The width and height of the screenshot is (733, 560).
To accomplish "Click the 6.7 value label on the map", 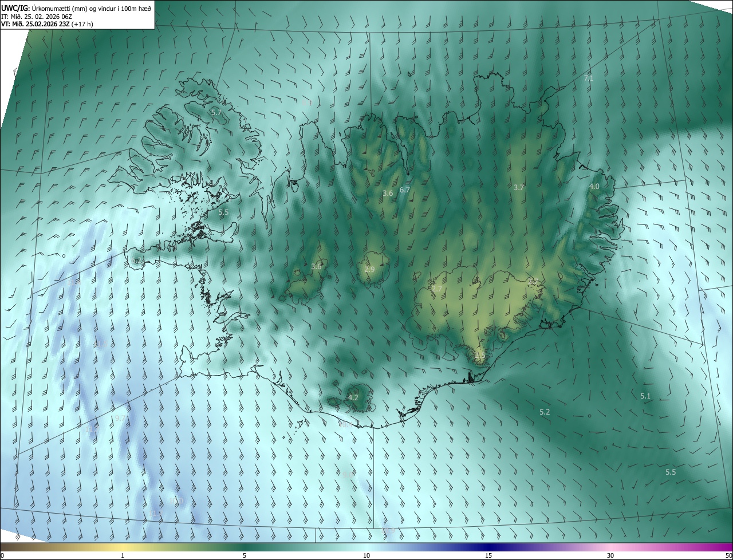I will coord(405,190).
